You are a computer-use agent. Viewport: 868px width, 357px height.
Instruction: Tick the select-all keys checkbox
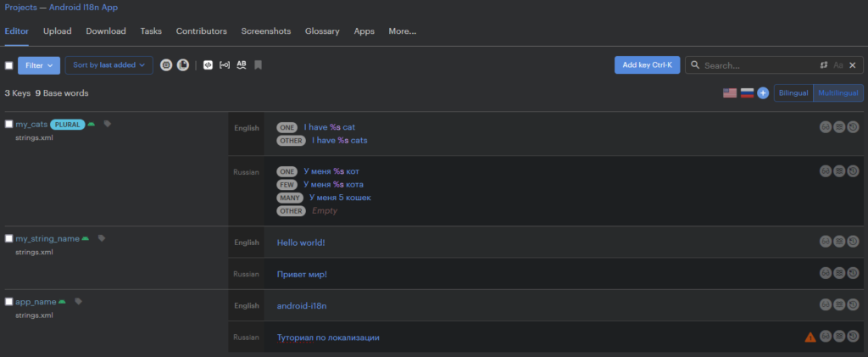coord(8,65)
